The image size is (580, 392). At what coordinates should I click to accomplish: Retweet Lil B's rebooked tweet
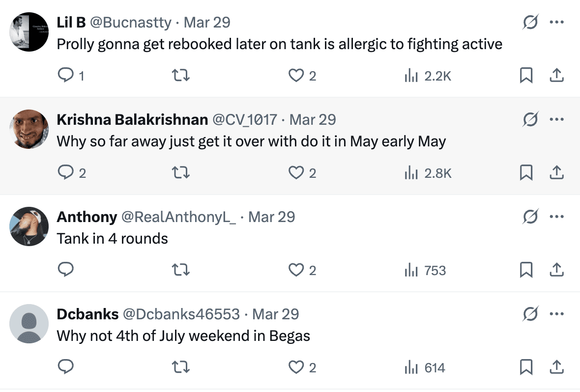tap(180, 75)
